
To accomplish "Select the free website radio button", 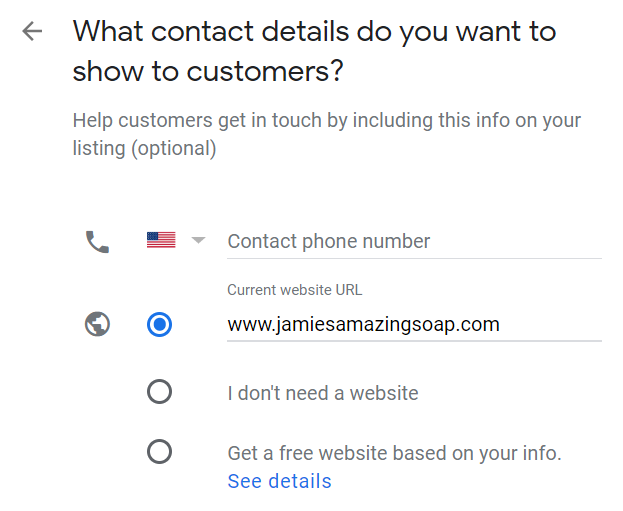I will tap(159, 452).
